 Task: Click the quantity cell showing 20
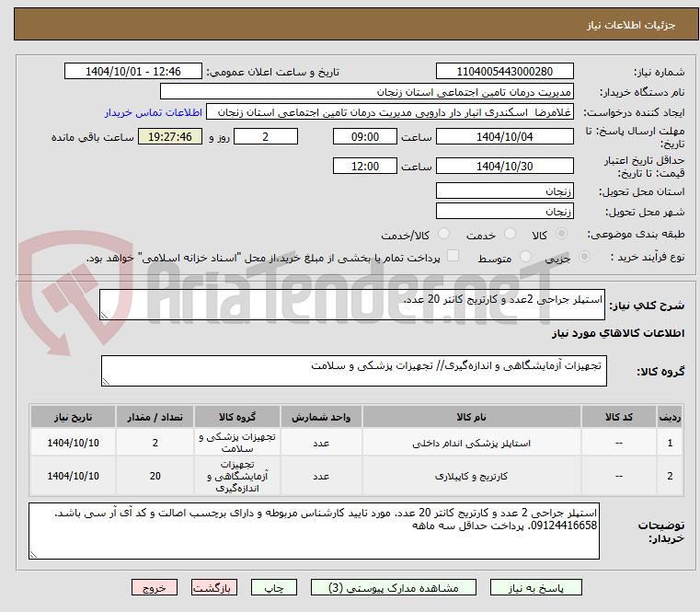click(x=155, y=476)
